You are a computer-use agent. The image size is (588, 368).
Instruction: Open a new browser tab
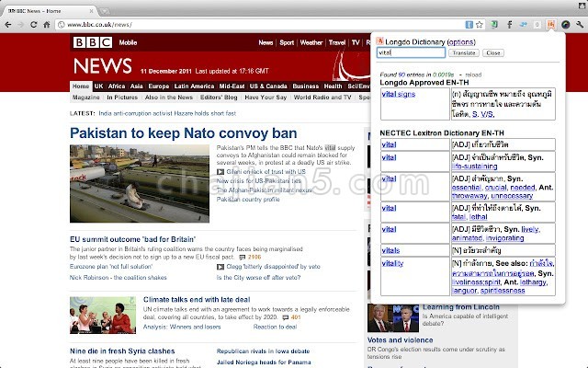[105, 11]
